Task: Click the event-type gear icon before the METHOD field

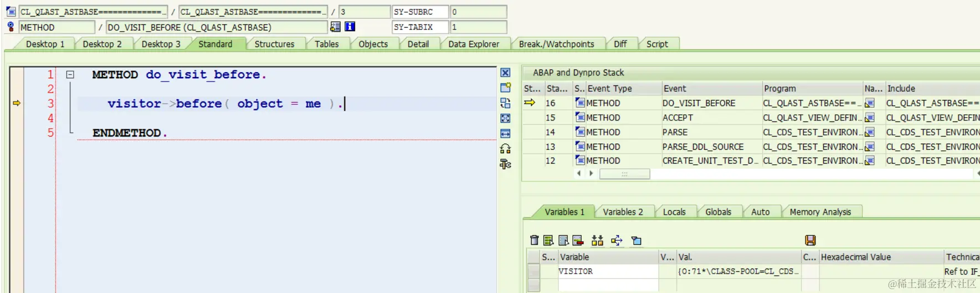Action: [11, 27]
